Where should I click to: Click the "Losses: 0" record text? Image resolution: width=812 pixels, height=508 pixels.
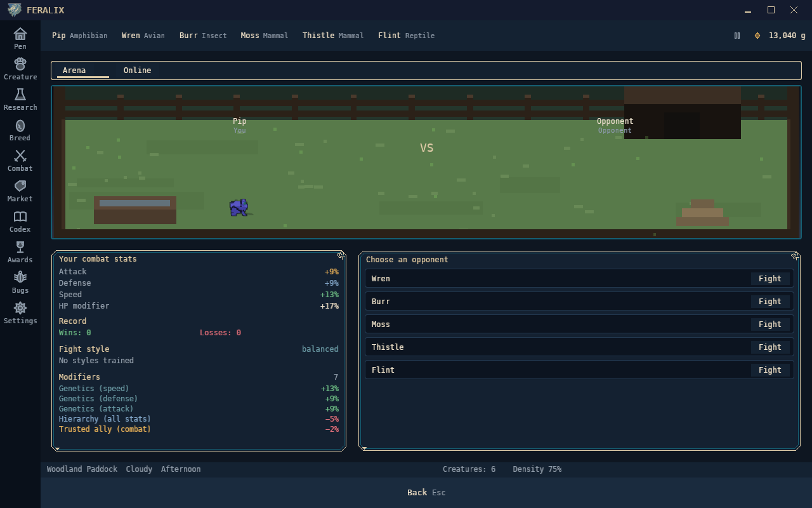[220, 333]
